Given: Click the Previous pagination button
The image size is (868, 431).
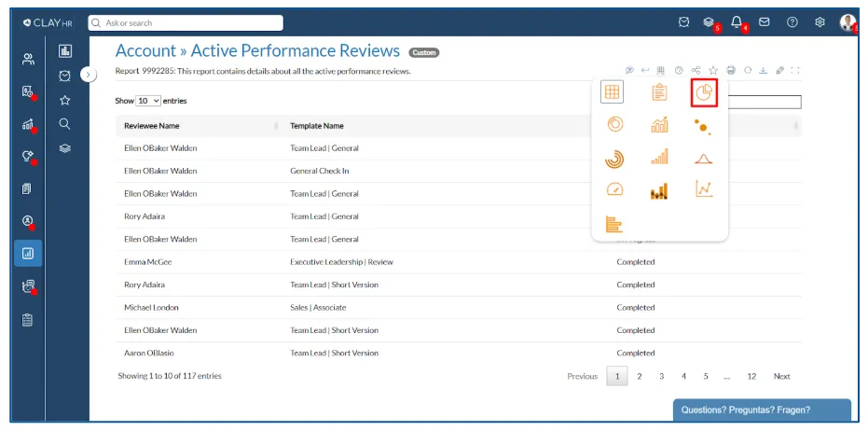Looking at the screenshot, I should [x=583, y=376].
